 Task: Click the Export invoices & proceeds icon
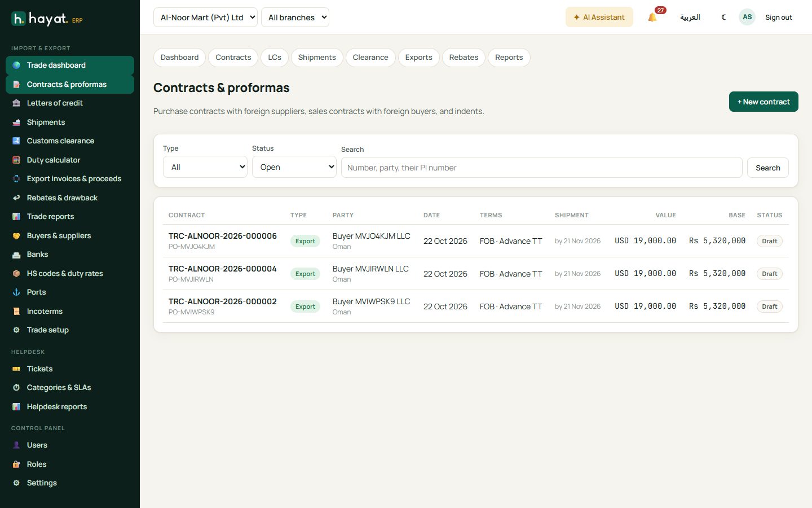tap(16, 179)
